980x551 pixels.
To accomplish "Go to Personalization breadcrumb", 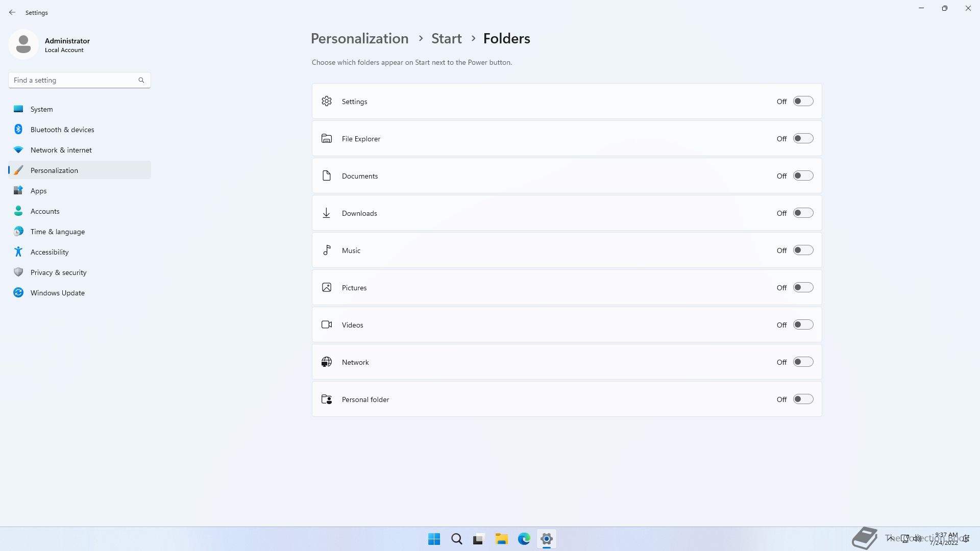I will tap(359, 39).
